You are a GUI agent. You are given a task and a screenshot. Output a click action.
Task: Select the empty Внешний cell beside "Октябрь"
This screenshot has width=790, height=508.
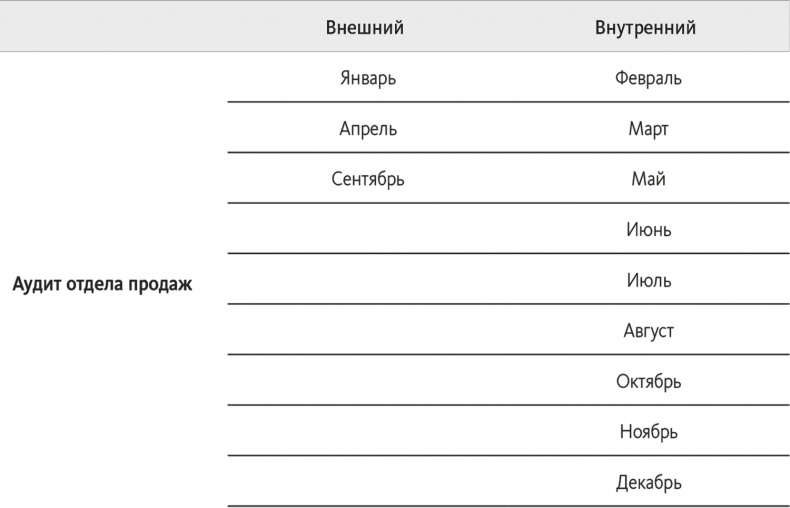(368, 382)
